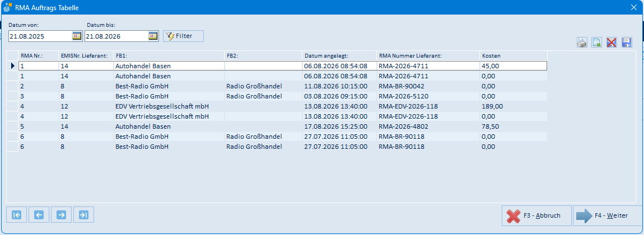Click the F4 - Weiter button
Viewport: 644px width, 235px height.
608,216
